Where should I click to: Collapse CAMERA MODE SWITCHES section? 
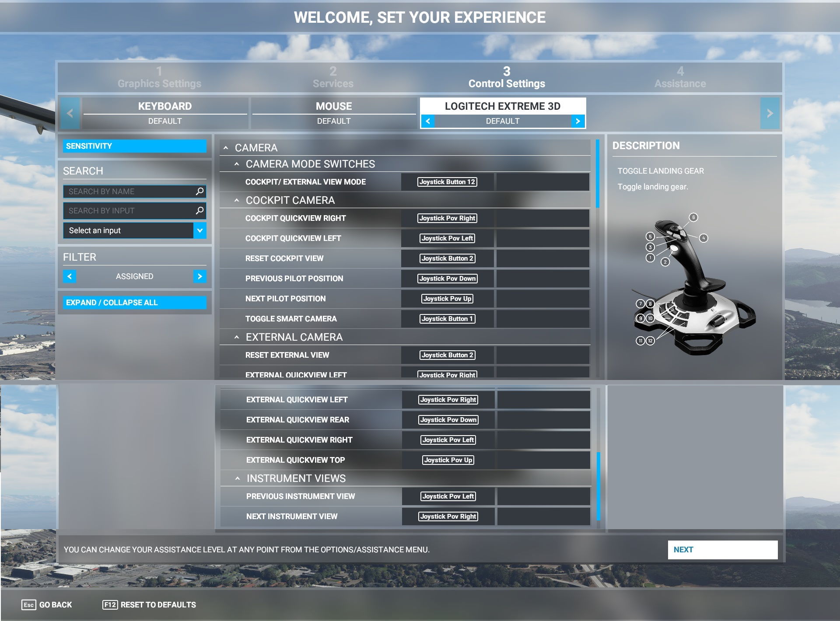coord(237,164)
